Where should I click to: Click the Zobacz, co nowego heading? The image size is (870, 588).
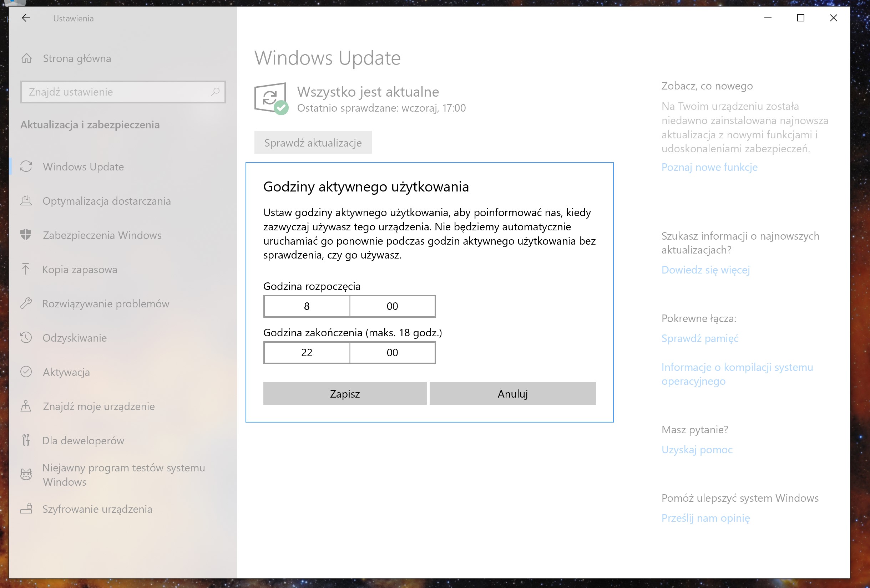pos(707,86)
